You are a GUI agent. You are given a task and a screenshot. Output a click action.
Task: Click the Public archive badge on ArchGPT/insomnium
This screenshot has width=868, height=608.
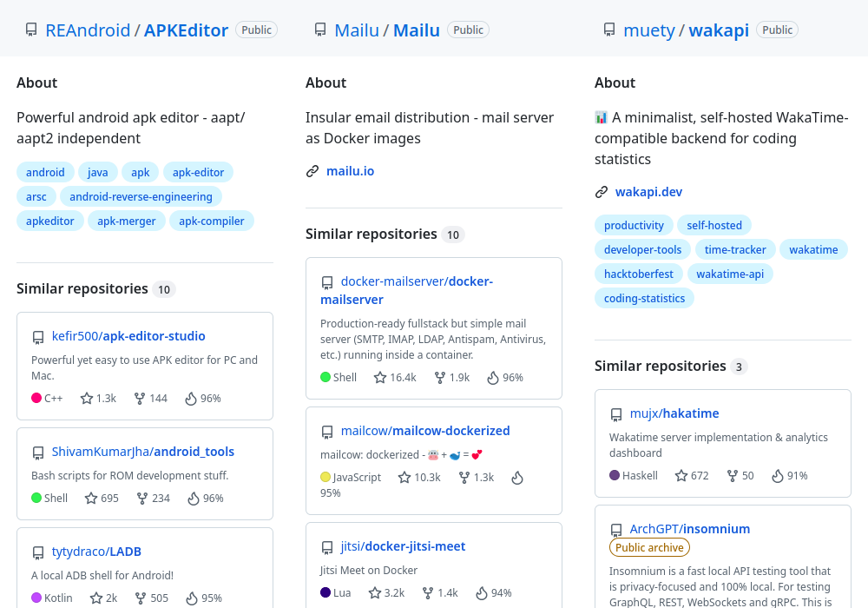649,547
